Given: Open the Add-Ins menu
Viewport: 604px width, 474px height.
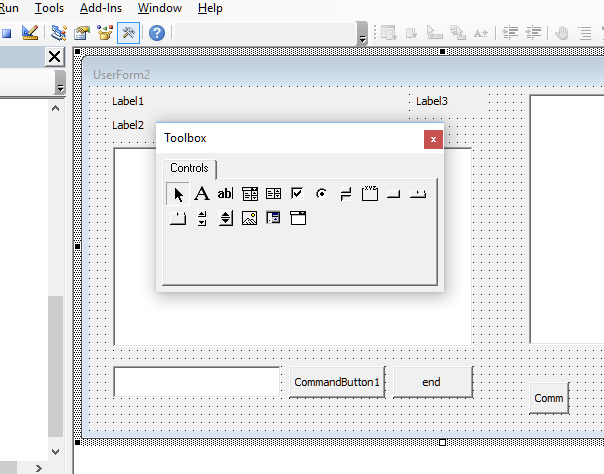Looking at the screenshot, I should (x=101, y=8).
